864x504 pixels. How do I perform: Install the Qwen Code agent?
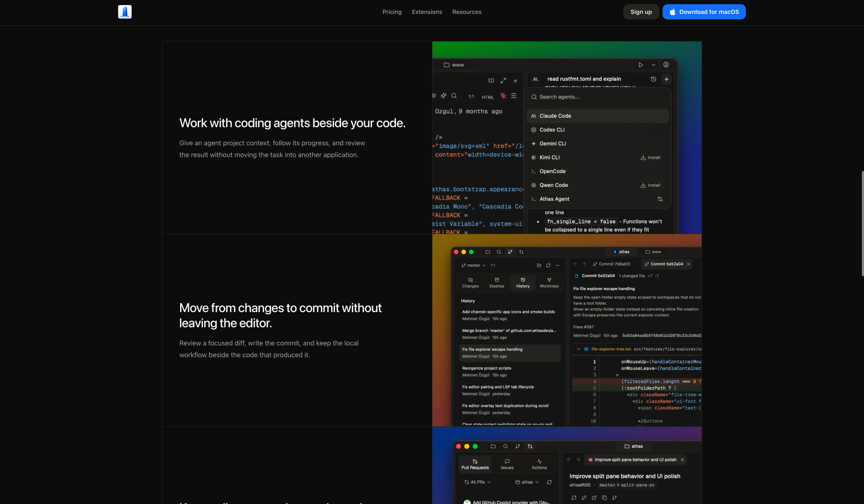click(x=650, y=185)
